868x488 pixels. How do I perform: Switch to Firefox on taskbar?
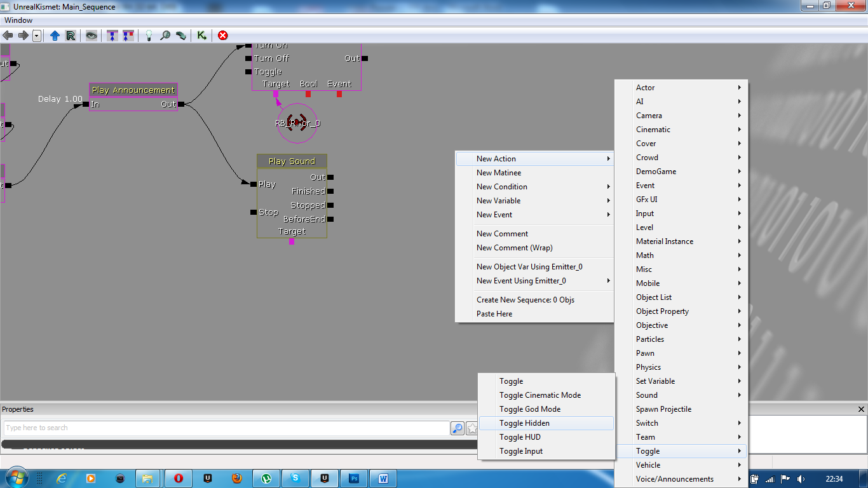[237, 478]
